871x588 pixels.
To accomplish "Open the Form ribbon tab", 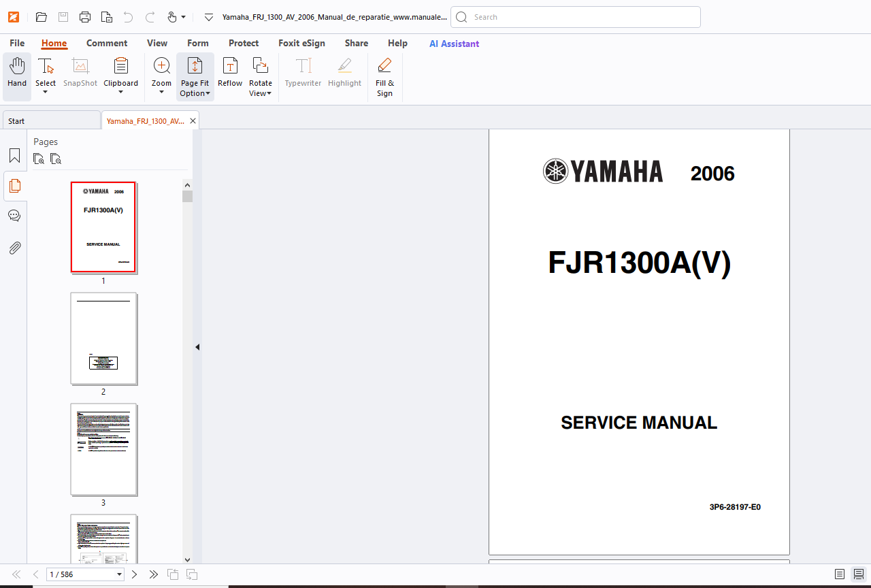I will pos(198,43).
